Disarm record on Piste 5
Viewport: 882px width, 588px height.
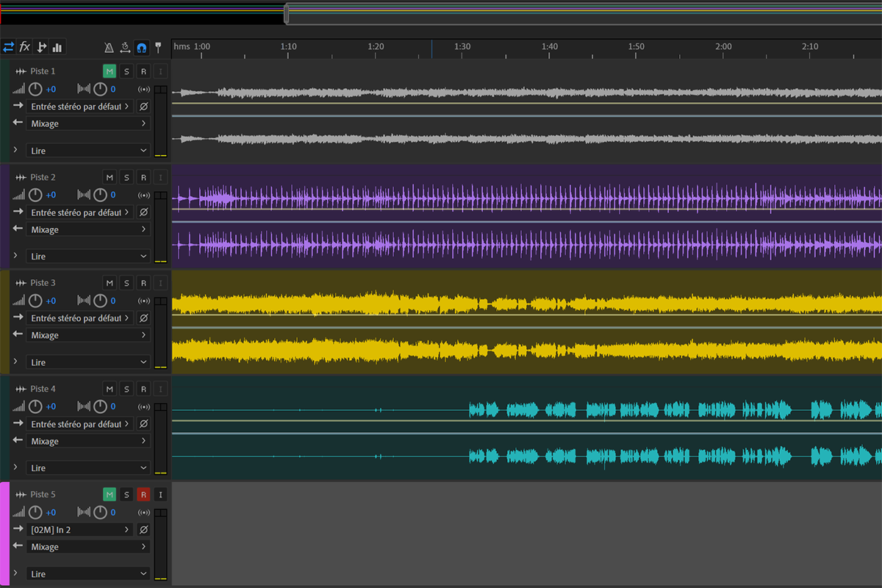(x=143, y=495)
